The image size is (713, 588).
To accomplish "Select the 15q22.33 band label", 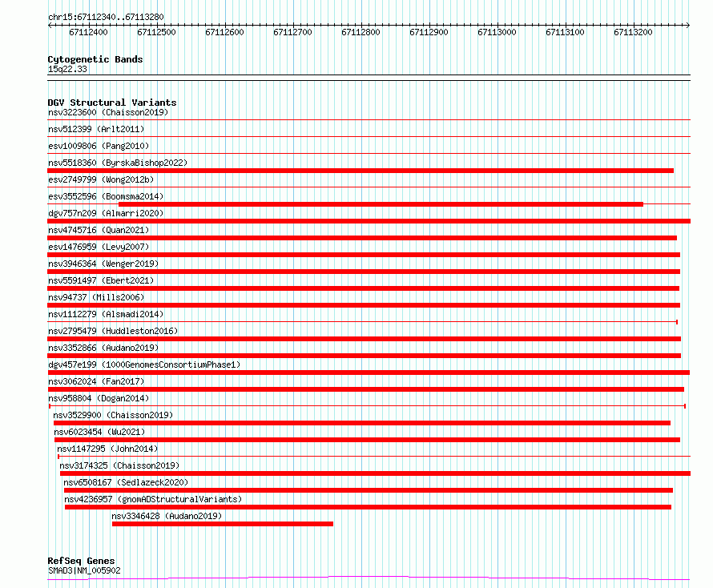I will click(x=67, y=69).
